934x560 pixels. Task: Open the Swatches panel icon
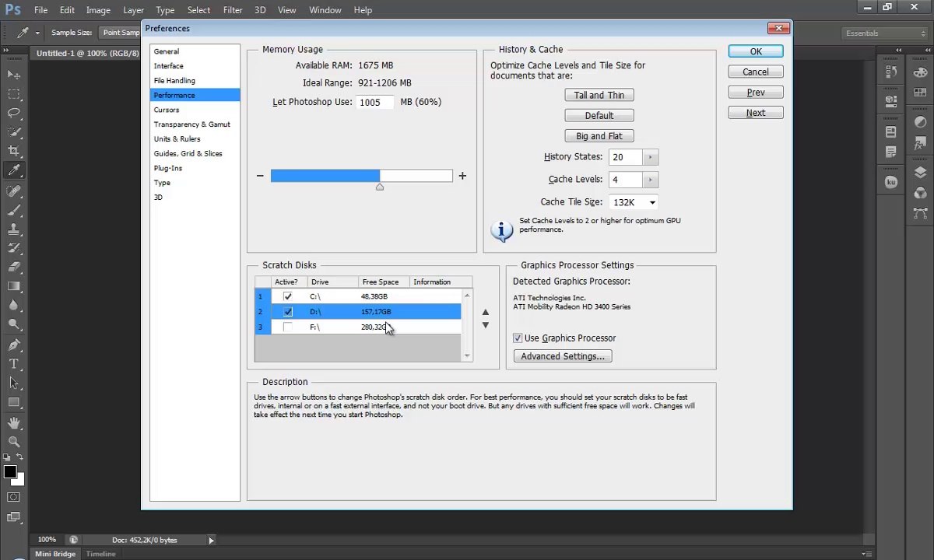(921, 93)
